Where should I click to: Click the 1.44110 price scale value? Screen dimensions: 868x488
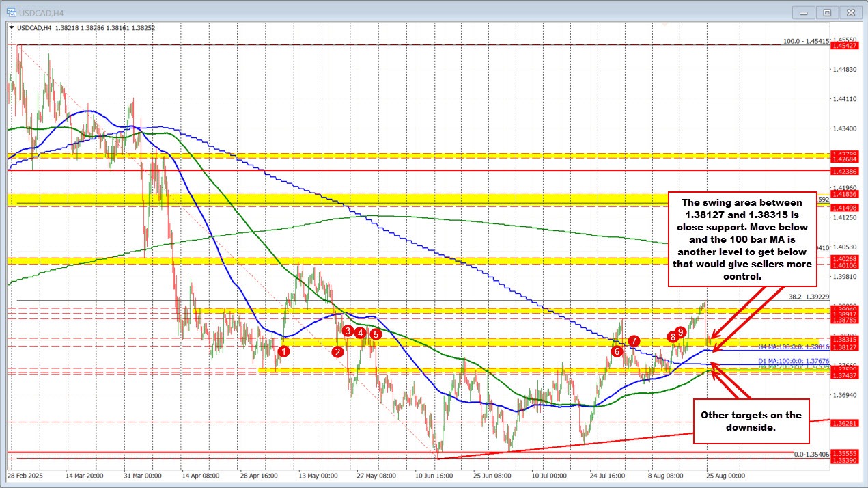click(x=845, y=99)
